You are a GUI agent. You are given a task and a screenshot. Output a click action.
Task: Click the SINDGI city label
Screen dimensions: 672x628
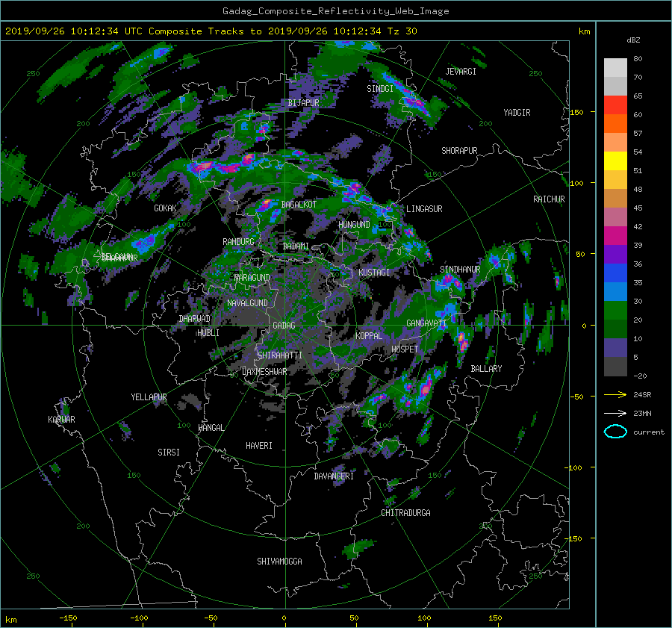click(x=380, y=89)
